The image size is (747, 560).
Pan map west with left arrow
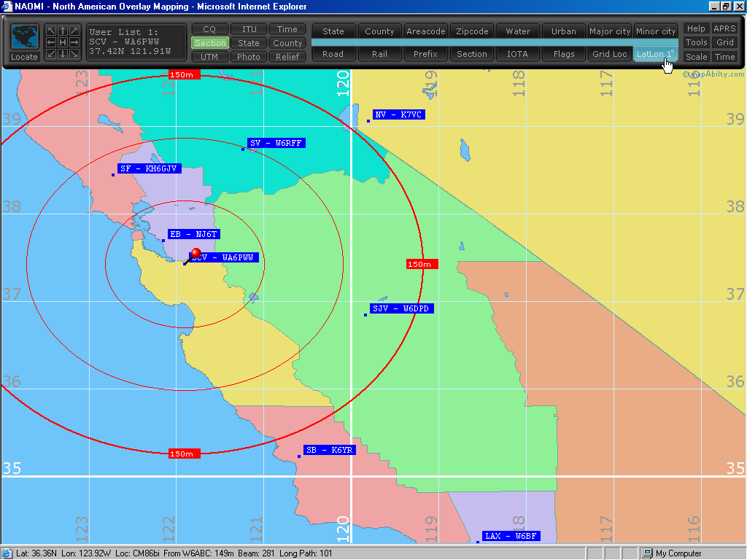tap(51, 42)
